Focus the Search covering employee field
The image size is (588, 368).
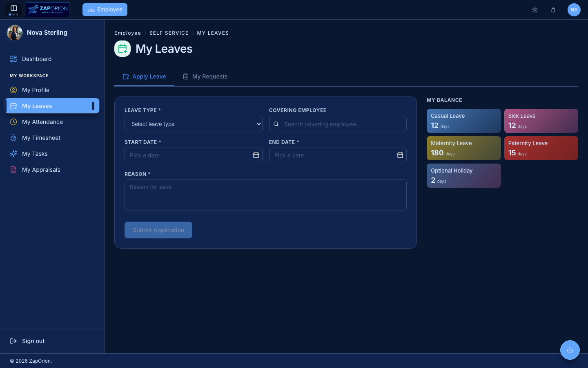coord(338,124)
